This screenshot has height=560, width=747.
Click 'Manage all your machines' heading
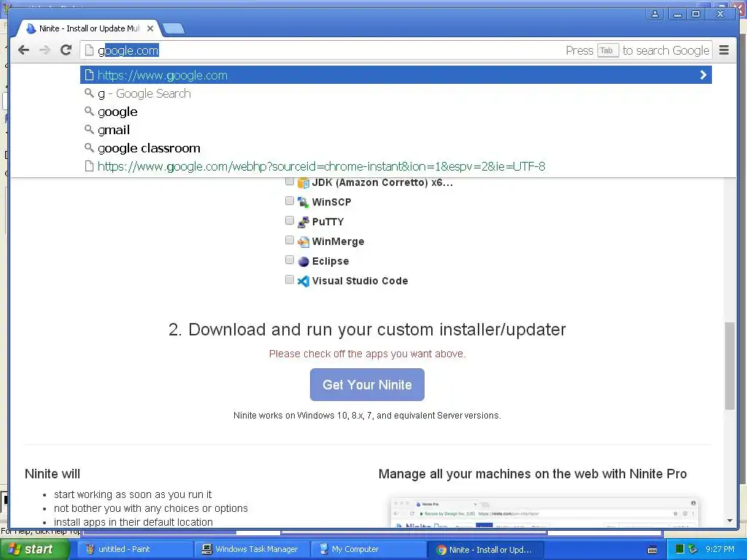[x=533, y=474]
